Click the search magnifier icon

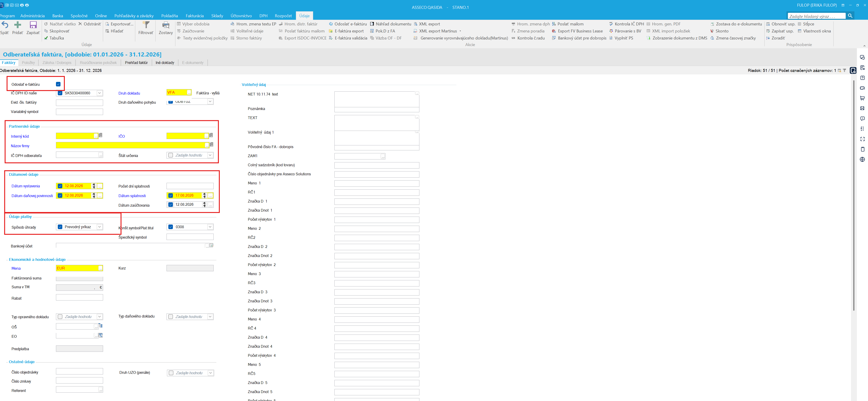[x=850, y=16]
